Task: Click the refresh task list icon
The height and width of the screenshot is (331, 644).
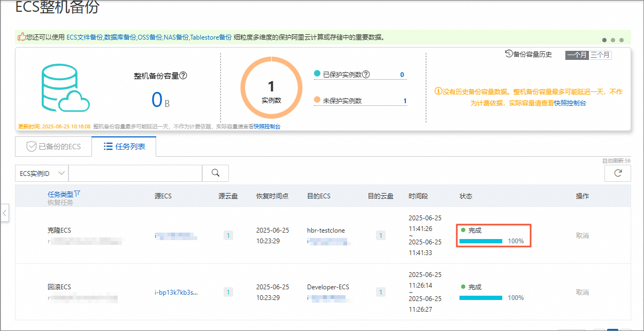Action: 618,173
